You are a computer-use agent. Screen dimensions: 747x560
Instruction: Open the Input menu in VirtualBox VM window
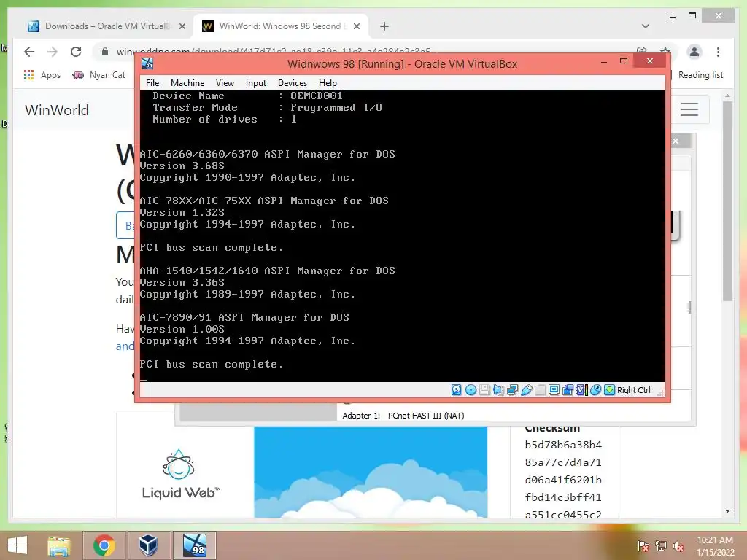tap(256, 83)
